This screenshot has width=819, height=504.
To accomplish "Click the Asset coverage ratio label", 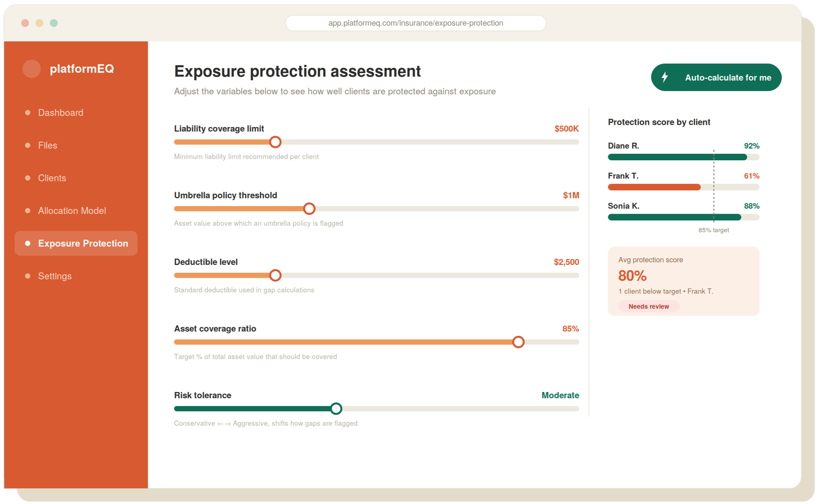I will (215, 329).
